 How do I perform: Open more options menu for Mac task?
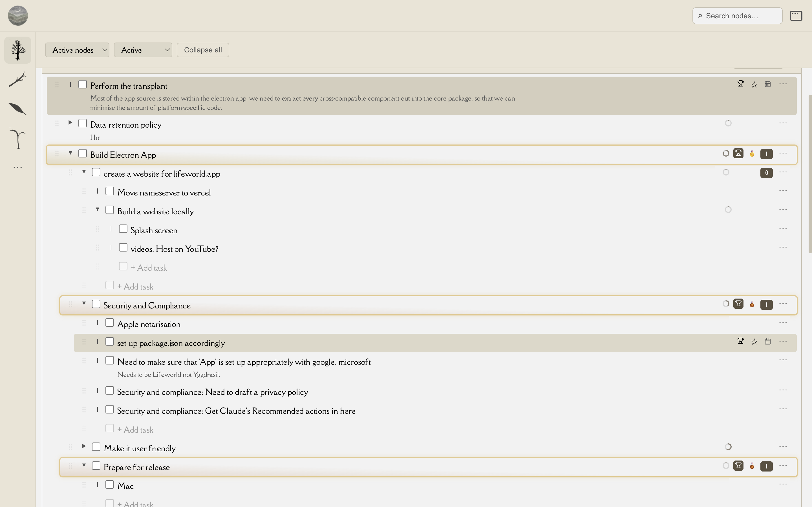click(783, 484)
